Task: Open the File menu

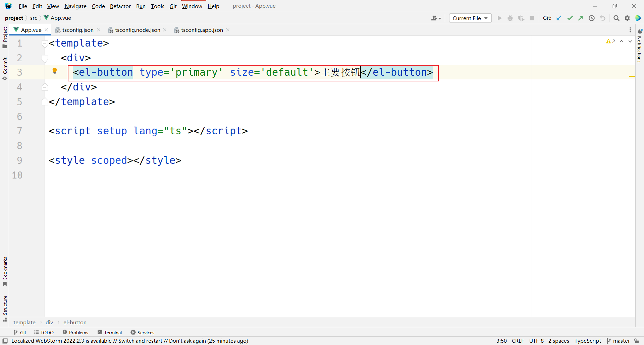Action: pyautogui.click(x=23, y=6)
